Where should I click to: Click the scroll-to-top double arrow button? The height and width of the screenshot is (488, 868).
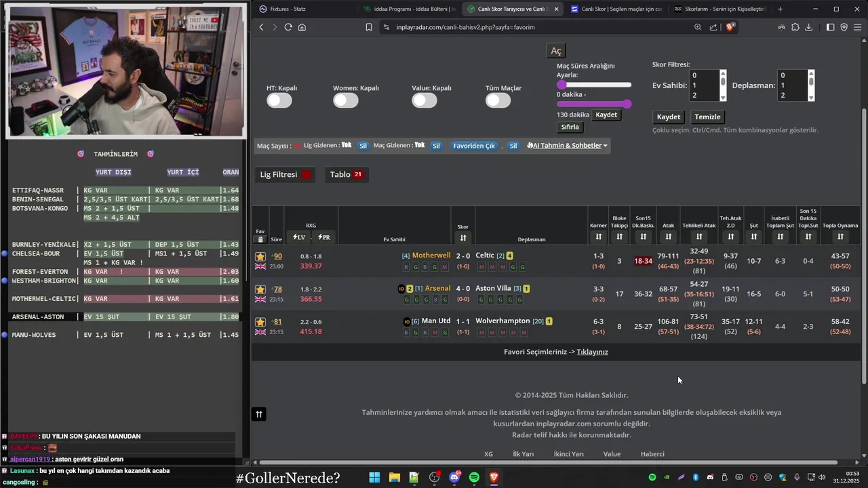click(258, 414)
